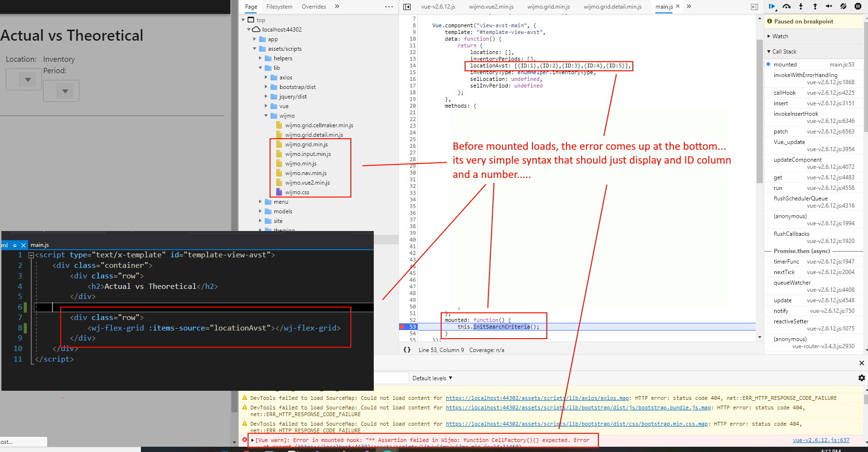
Task: Select the flushSchedulerQueue stack frame
Action: tap(814, 202)
